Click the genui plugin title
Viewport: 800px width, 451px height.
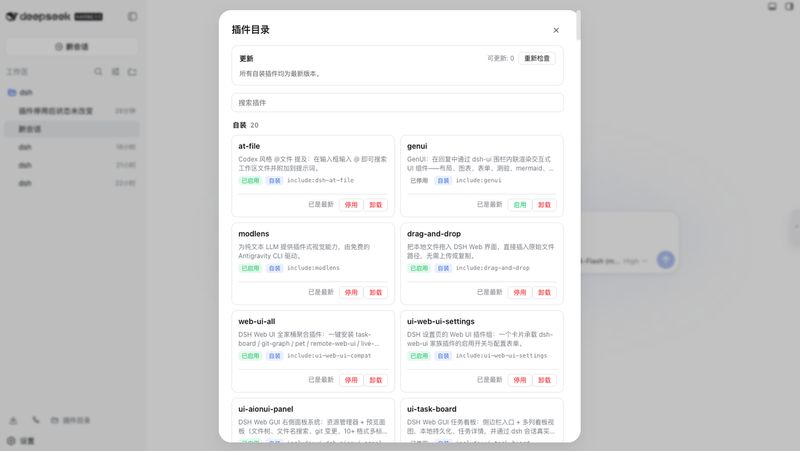click(417, 146)
